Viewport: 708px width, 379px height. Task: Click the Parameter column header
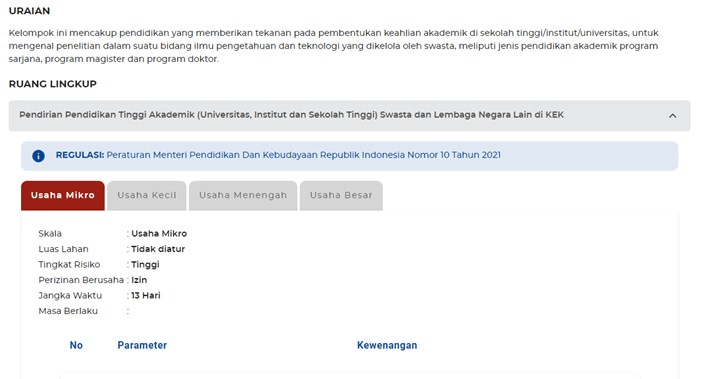(x=142, y=345)
